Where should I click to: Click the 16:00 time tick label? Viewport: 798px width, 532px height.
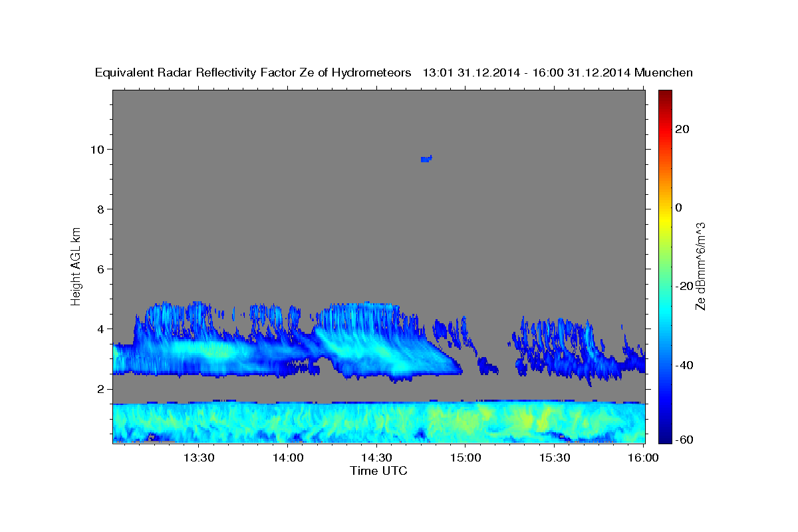[x=643, y=458]
